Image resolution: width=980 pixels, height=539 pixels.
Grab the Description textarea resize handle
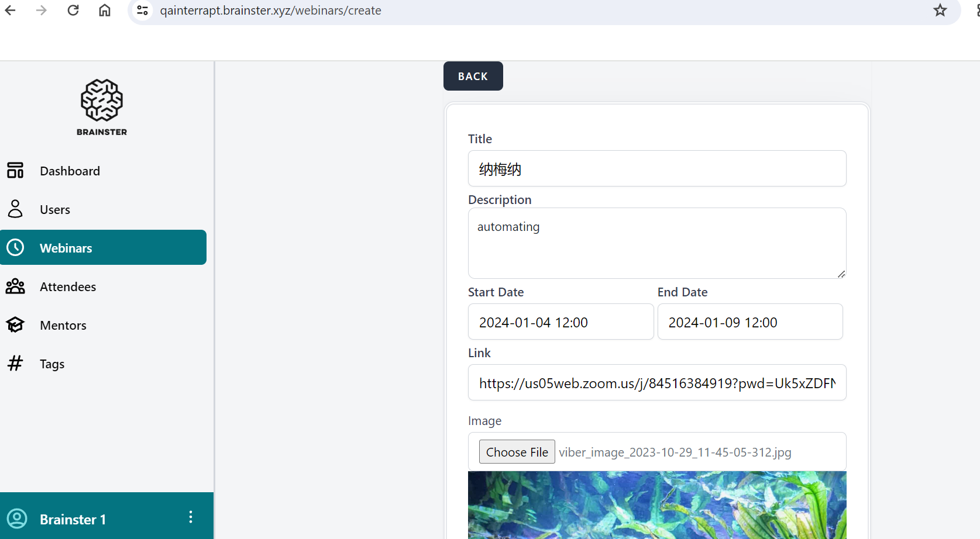pos(841,274)
